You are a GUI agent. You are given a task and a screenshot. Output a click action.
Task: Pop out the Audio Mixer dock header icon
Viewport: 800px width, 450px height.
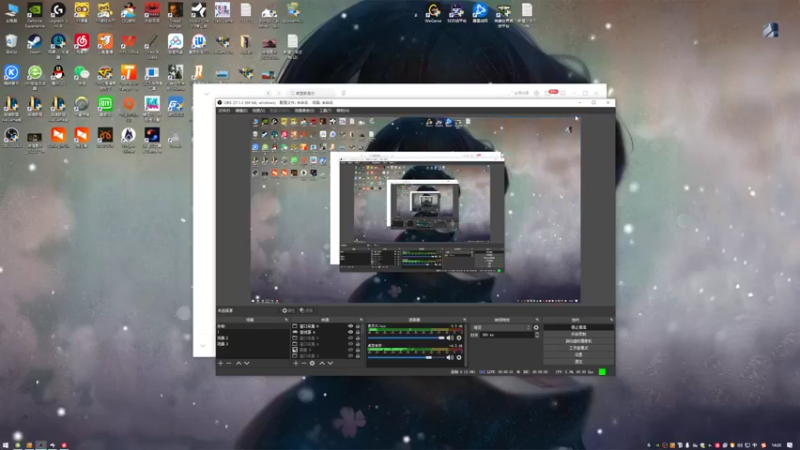pos(464,320)
